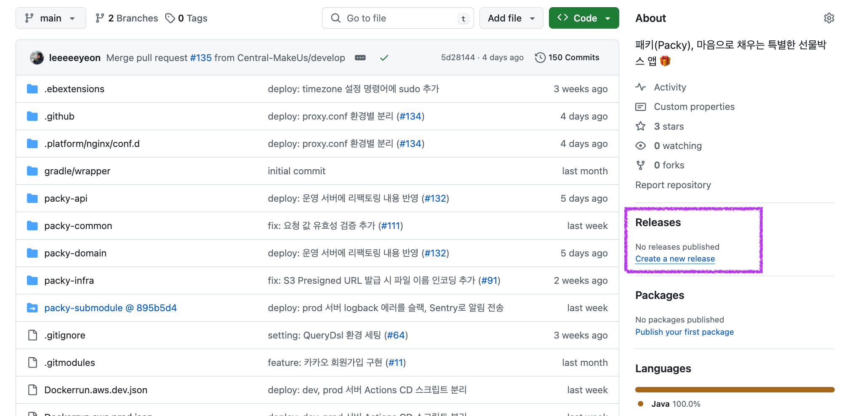
Task: Click the Activity pulse icon
Action: 640,87
